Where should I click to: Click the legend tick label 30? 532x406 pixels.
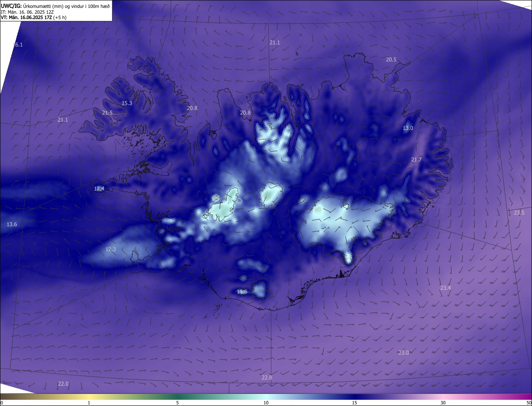[443, 403]
